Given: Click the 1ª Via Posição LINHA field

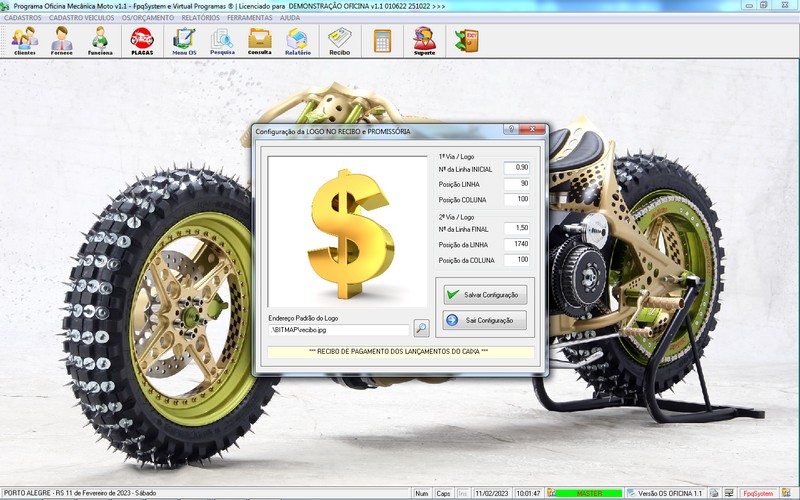Looking at the screenshot, I should (517, 184).
